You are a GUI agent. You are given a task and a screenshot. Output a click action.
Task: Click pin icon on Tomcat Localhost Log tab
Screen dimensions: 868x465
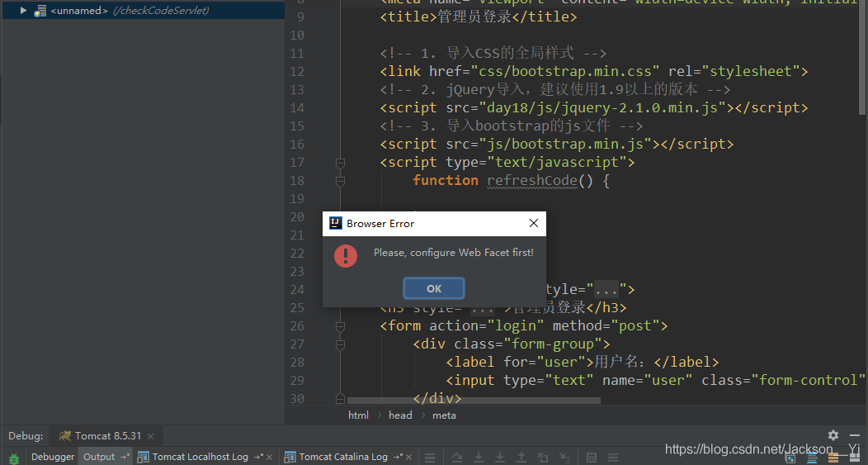click(x=258, y=457)
